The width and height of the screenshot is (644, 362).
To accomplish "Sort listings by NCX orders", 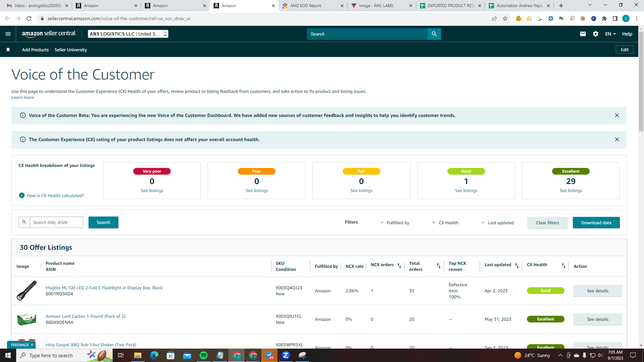I will 399,265.
